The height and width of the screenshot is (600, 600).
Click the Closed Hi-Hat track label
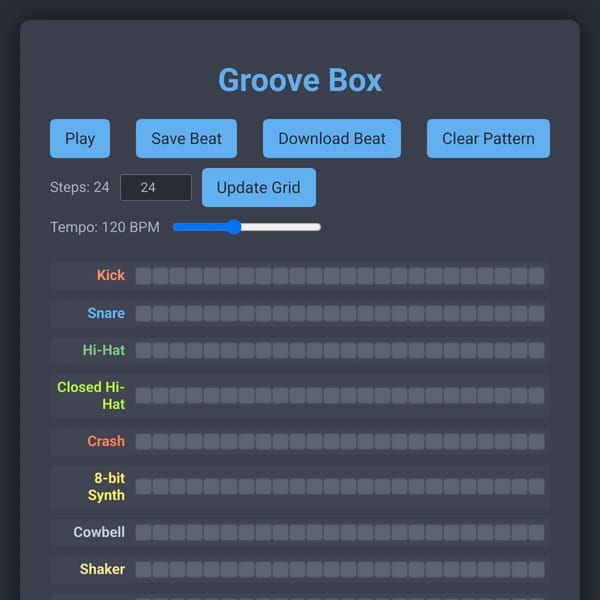[91, 395]
